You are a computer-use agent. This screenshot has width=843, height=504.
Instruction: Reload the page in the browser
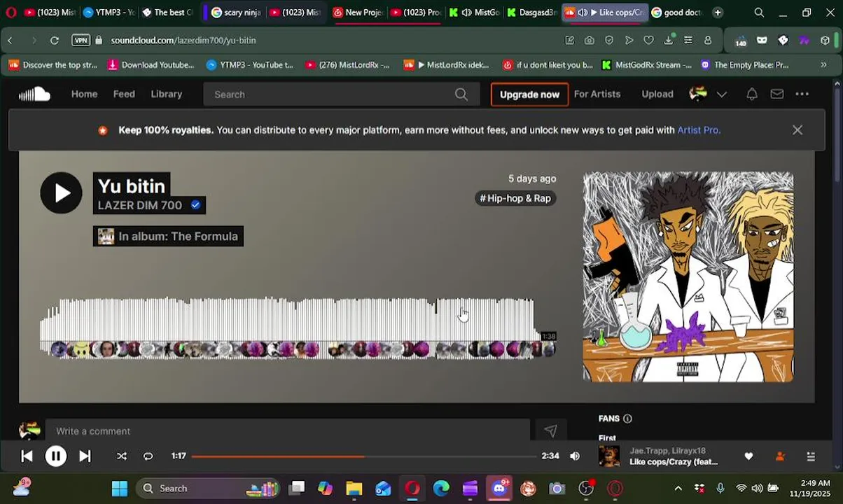(54, 41)
